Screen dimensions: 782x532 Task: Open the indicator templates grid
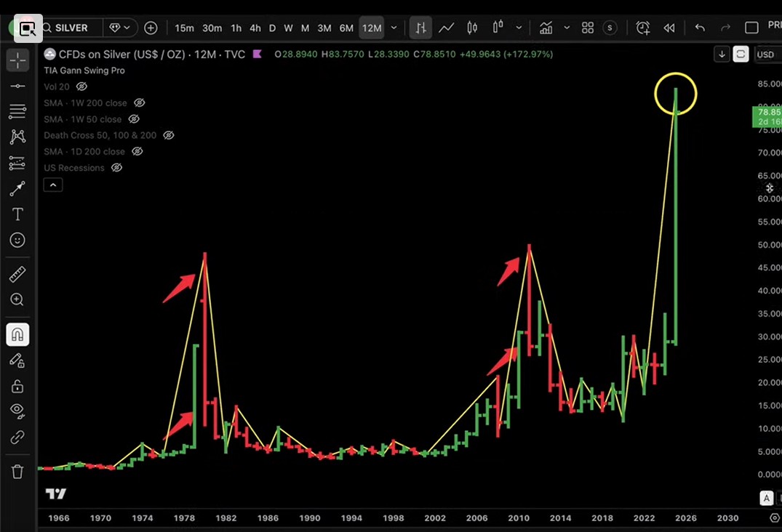(x=588, y=28)
